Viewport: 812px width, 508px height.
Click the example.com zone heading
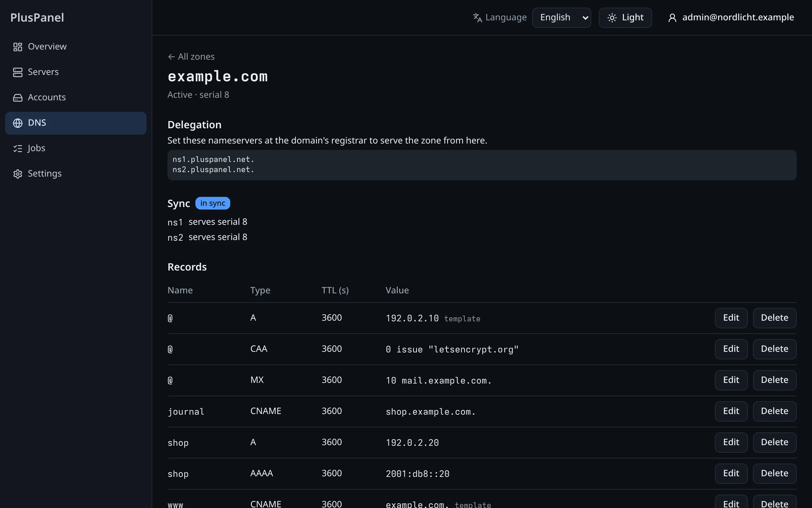[217, 77]
